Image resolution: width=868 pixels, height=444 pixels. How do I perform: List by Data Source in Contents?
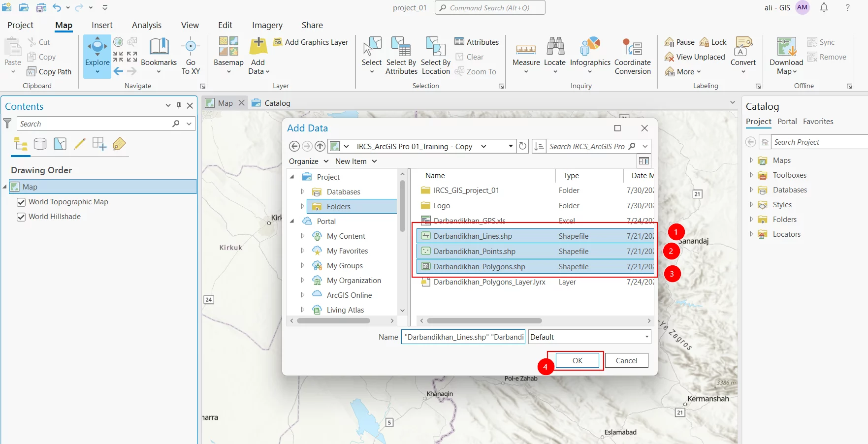[40, 144]
